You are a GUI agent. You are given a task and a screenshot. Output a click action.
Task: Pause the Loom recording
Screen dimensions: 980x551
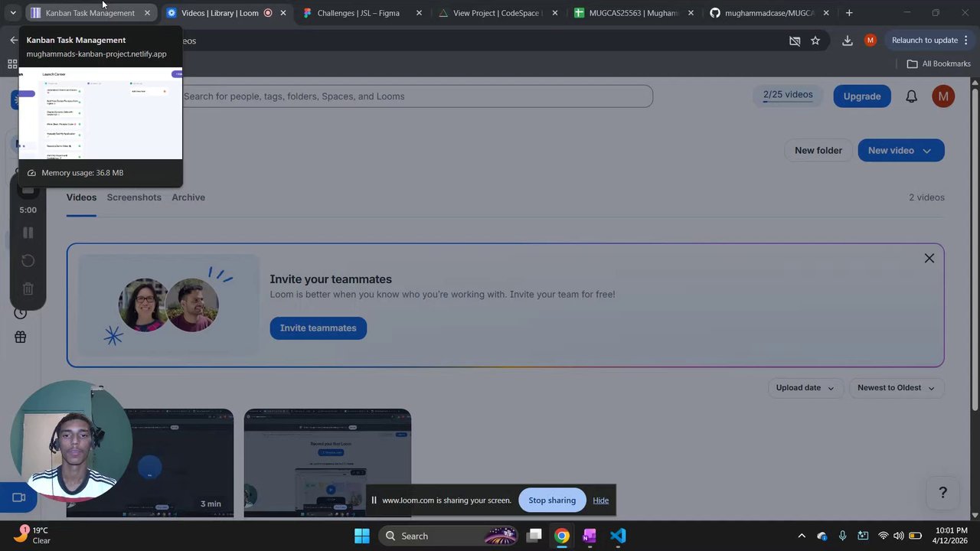28,233
